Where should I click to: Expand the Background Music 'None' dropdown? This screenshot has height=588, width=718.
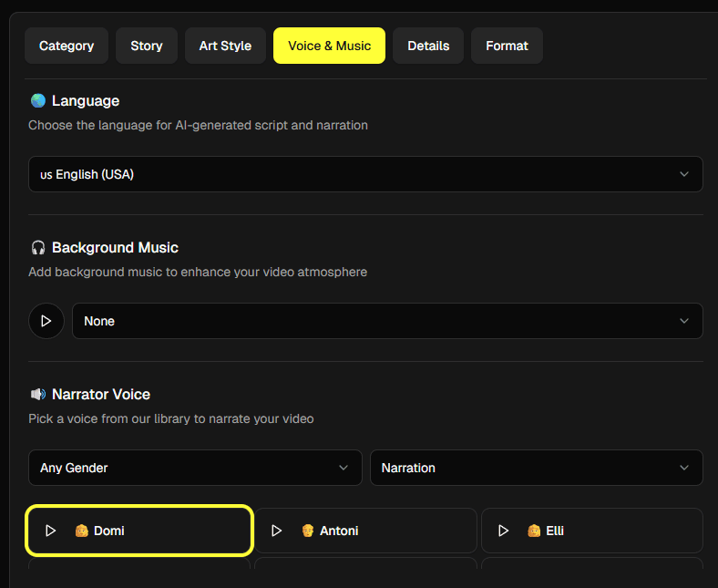[387, 321]
